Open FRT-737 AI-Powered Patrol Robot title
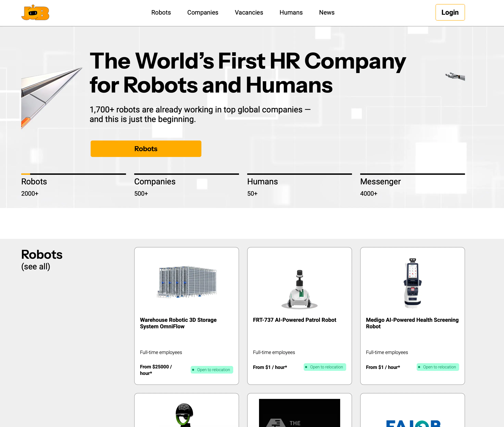Screen dimensions: 504x427 click(295, 320)
